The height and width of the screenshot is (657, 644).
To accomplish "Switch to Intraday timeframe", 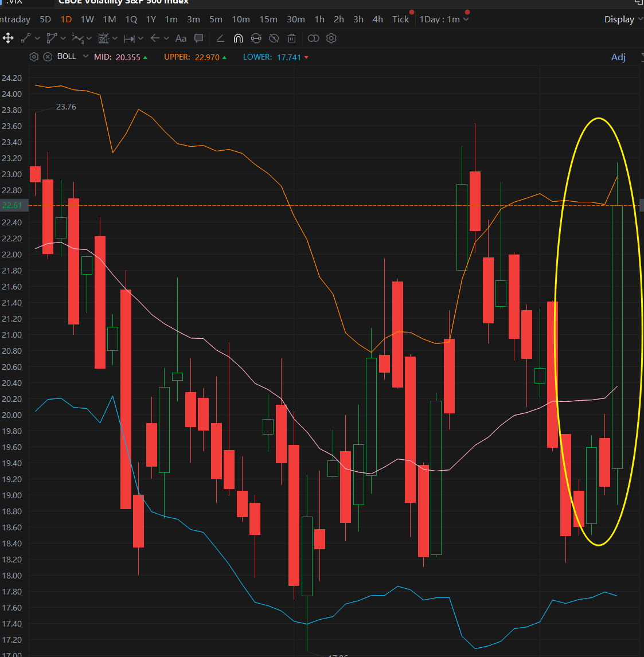I will (15, 19).
